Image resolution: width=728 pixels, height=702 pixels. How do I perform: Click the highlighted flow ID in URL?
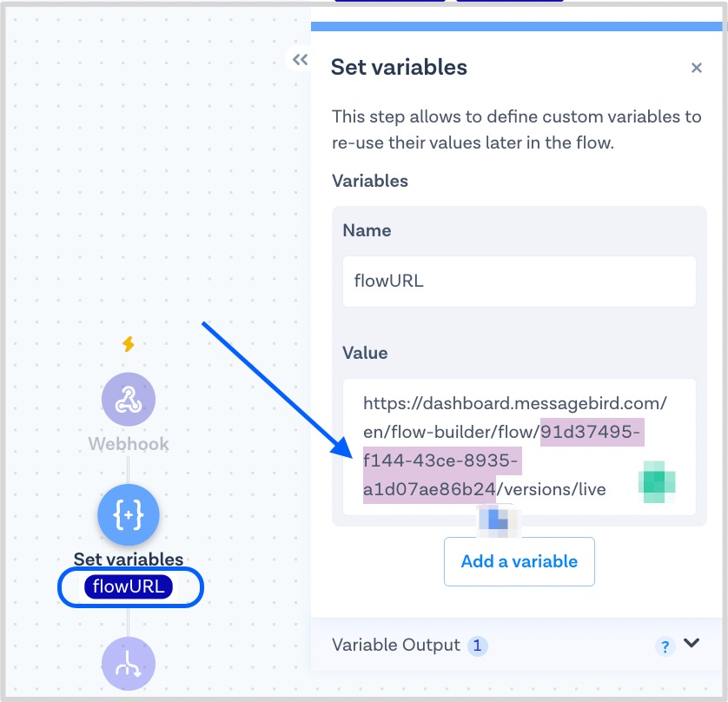[x=442, y=460]
